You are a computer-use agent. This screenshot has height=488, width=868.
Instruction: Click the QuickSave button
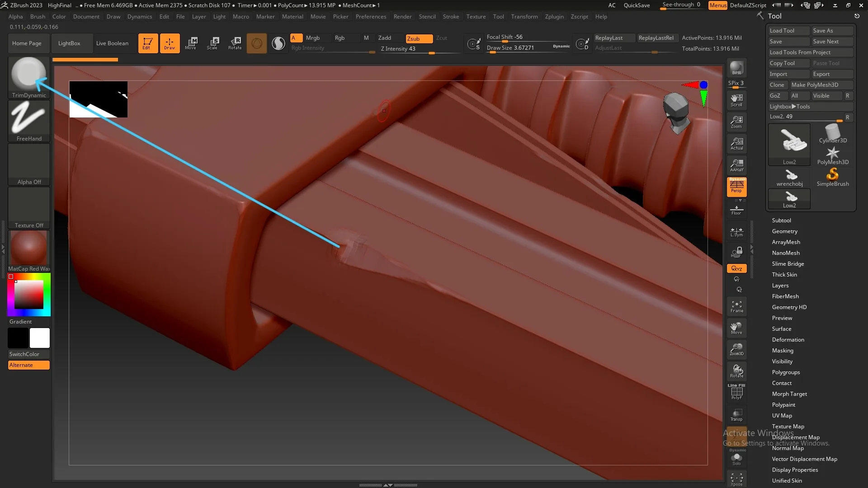point(637,5)
